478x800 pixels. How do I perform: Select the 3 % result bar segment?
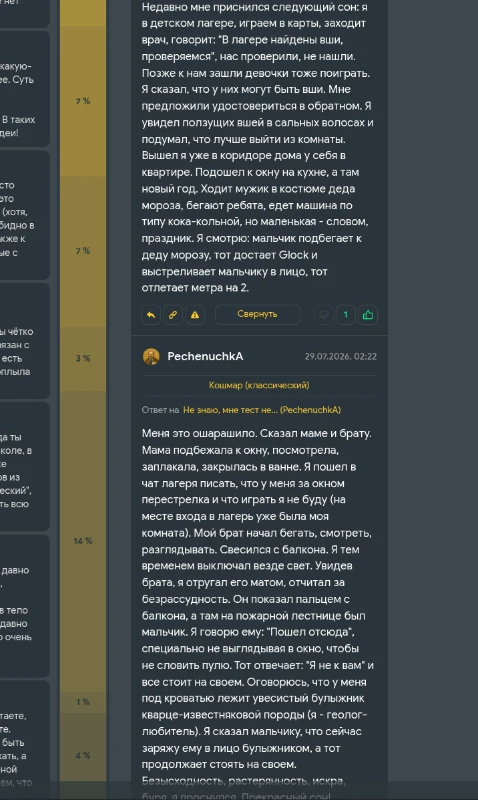(83, 359)
